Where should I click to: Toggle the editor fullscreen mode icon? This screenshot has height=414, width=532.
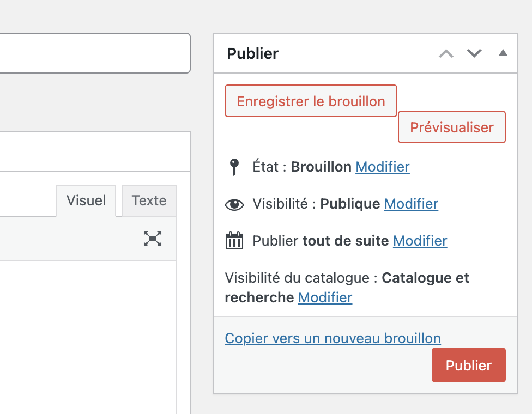click(153, 239)
